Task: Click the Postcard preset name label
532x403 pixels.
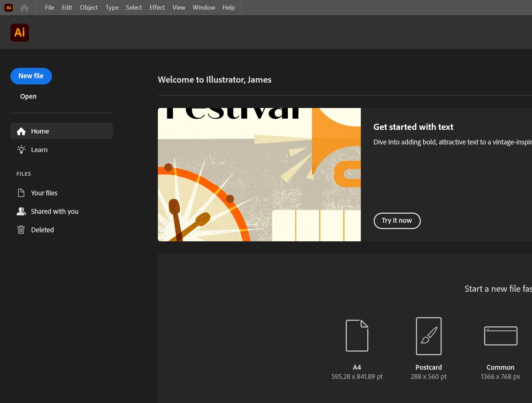Action: click(x=429, y=367)
